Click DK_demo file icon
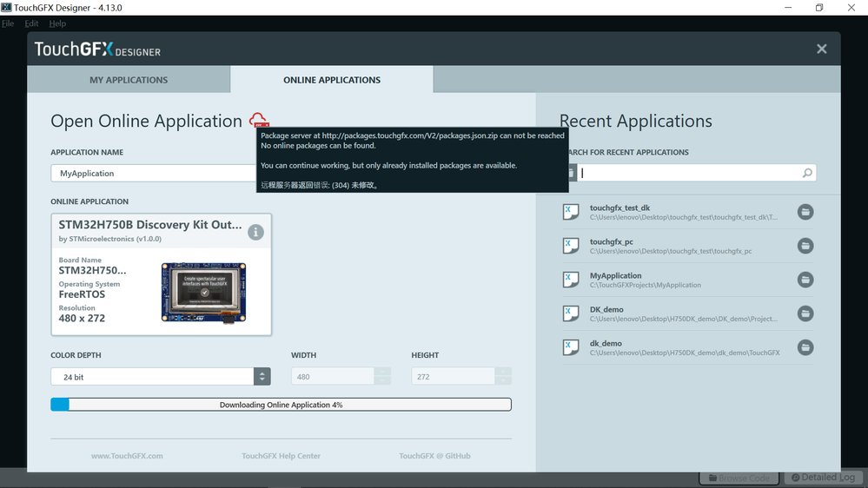The image size is (868, 488). pyautogui.click(x=571, y=313)
